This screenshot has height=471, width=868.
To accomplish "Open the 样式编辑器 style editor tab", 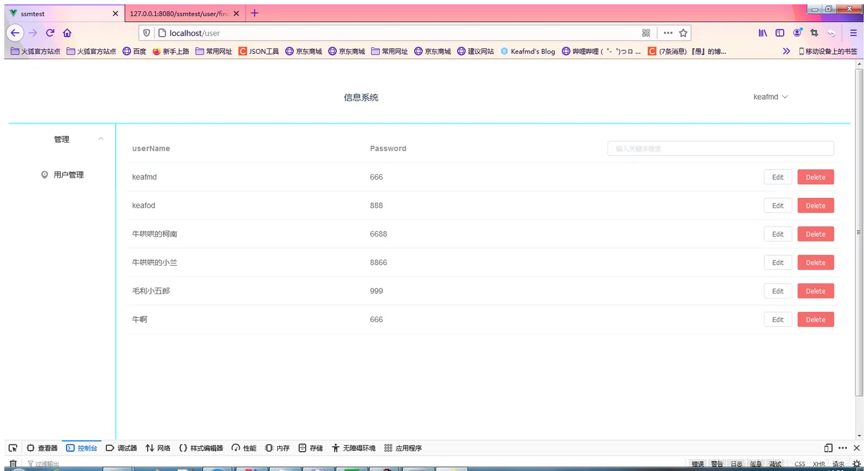I will tap(201, 448).
